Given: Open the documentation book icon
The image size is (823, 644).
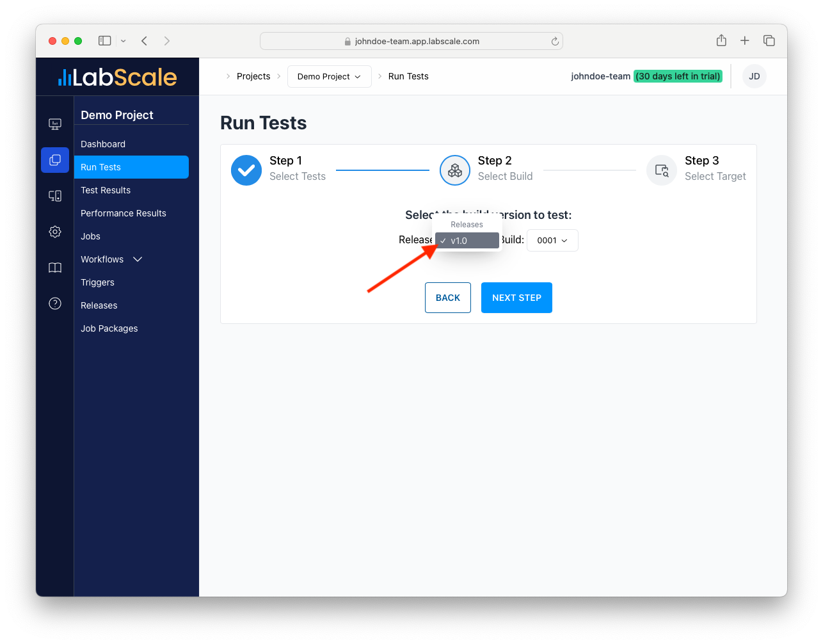Looking at the screenshot, I should click(x=55, y=268).
